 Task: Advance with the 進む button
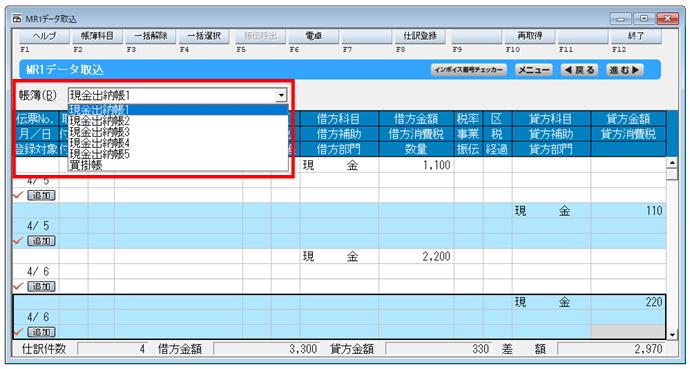(x=625, y=70)
